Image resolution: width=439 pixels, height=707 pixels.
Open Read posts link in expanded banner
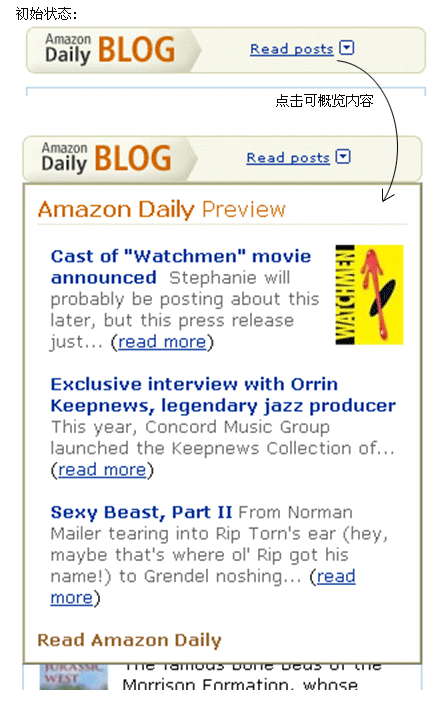(x=288, y=158)
